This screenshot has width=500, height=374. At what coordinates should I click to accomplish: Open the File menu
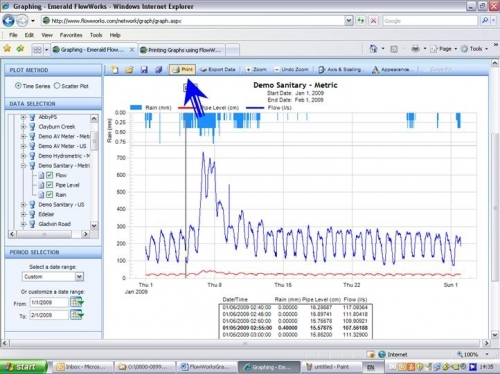13,35
